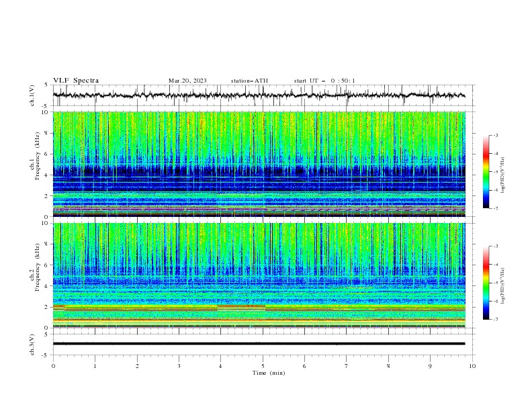Click the ch.3 flat voltage trace
This screenshot has height=411, width=532.
click(259, 344)
